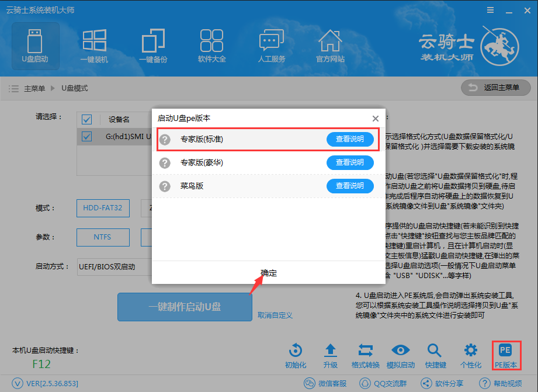
Task: Open the NTFS parameter dropdown
Action: click(103, 237)
